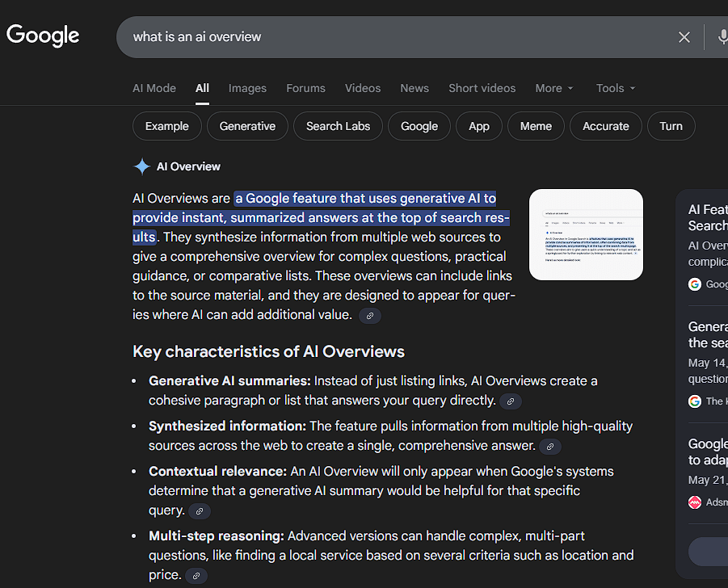Start voice search with the microphone icon
The height and width of the screenshot is (588, 728).
tap(721, 37)
